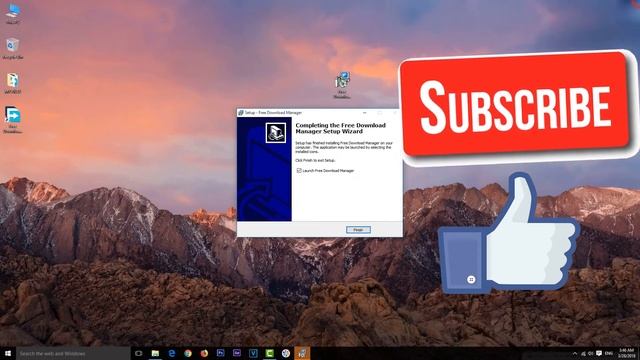Open the taskbar clock and date

626,353
